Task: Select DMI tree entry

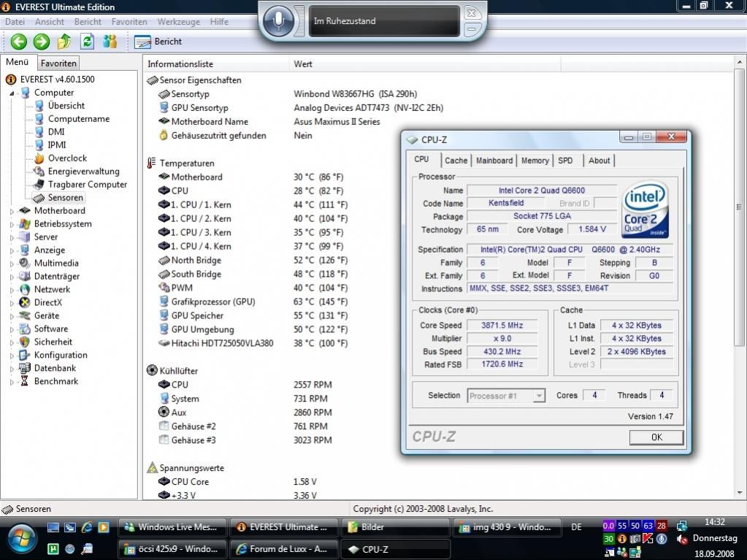Action: pos(56,132)
